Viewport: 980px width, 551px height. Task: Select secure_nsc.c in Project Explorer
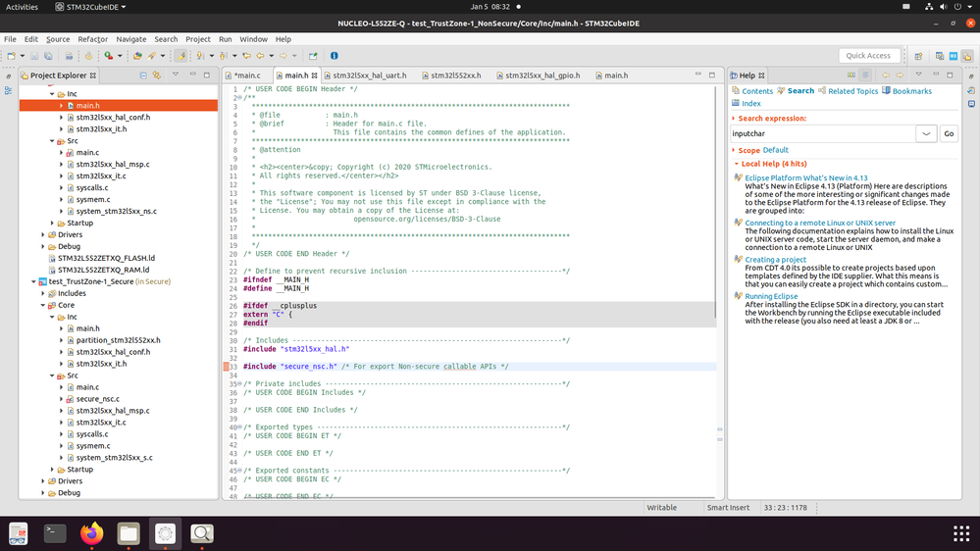pyautogui.click(x=97, y=399)
